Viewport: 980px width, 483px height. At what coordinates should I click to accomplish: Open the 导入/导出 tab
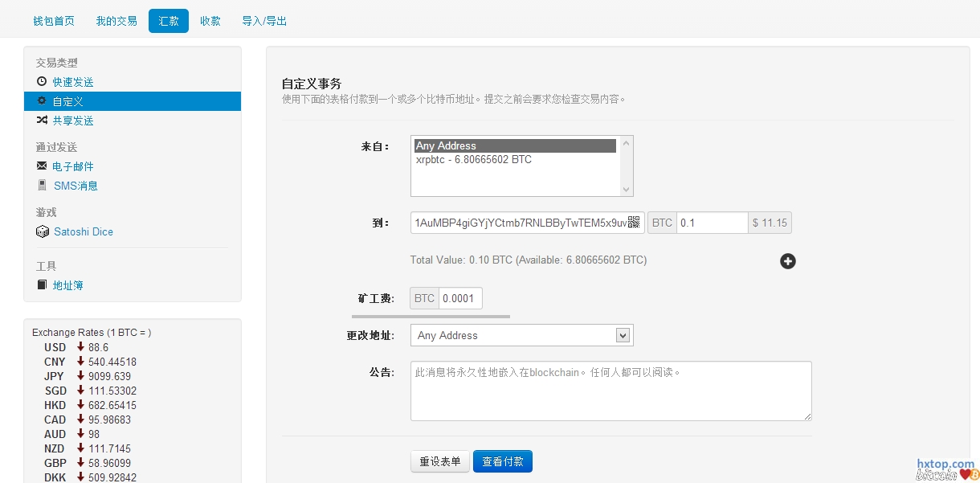point(264,21)
